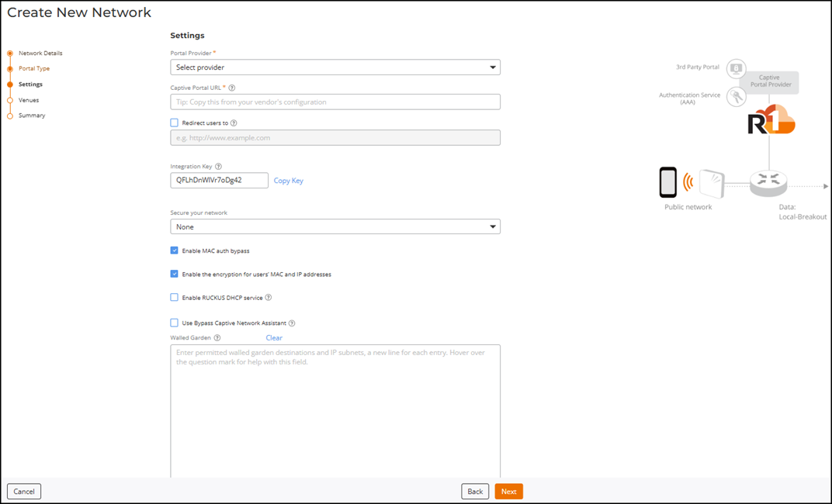832x504 pixels.
Task: Click the Authentication Service key icon
Action: 736,96
